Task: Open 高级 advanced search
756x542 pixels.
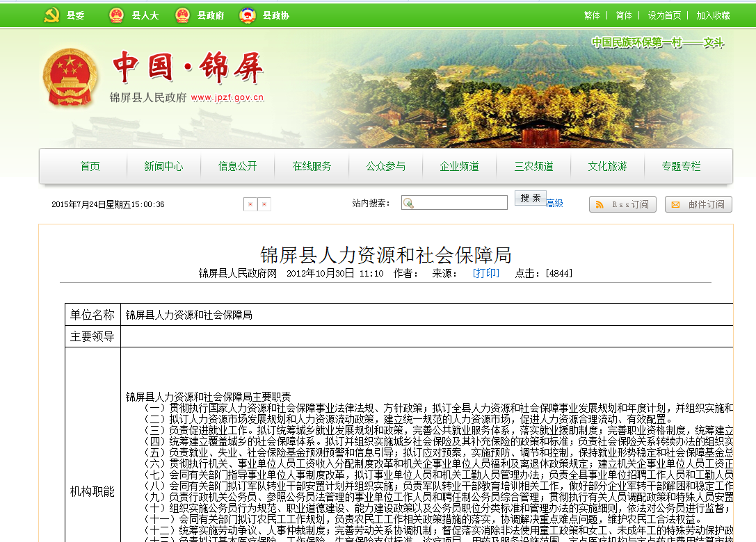Action: (554, 202)
